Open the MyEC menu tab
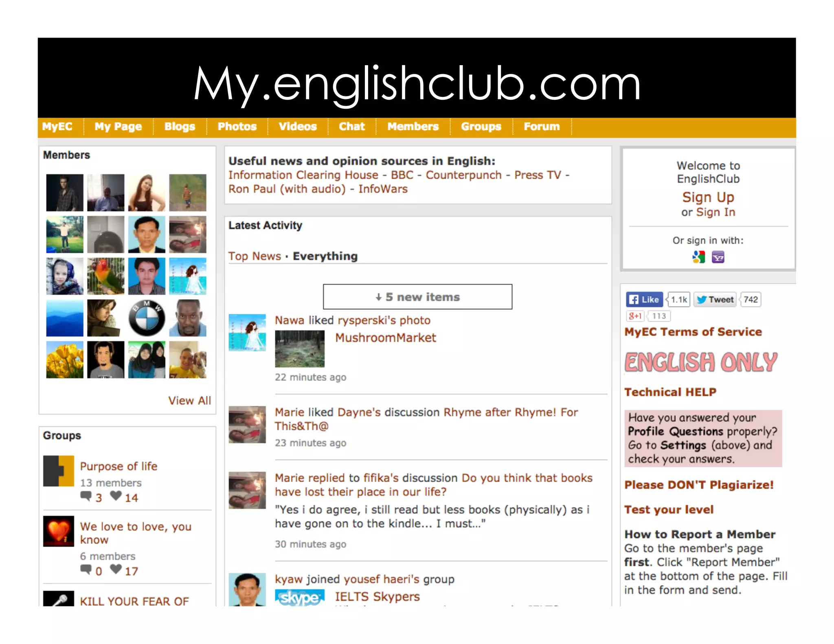Image resolution: width=834 pixels, height=644 pixels. click(x=57, y=127)
